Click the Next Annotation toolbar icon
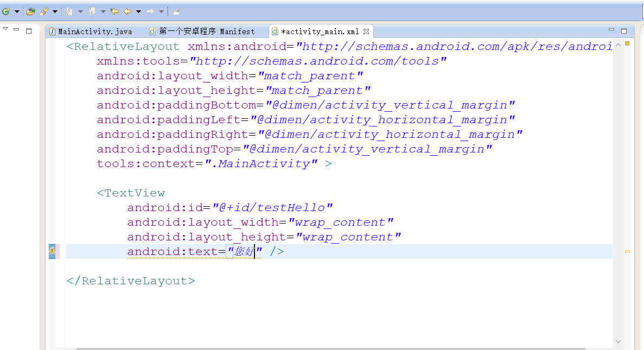 coord(69,11)
